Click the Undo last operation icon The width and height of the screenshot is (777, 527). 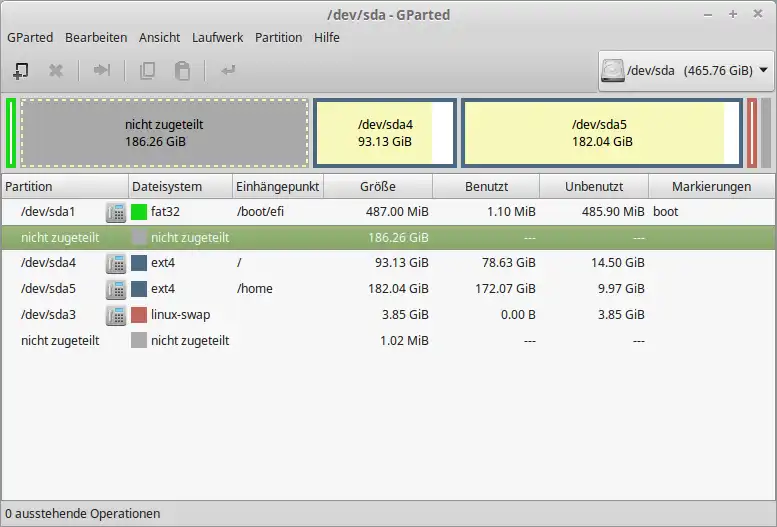tap(228, 70)
